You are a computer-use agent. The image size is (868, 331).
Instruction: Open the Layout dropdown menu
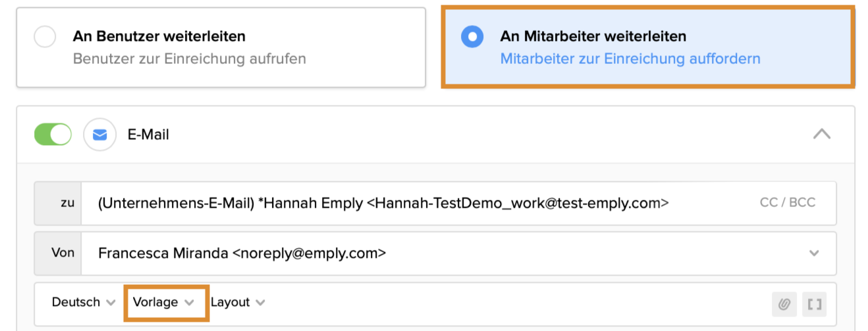coord(238,302)
